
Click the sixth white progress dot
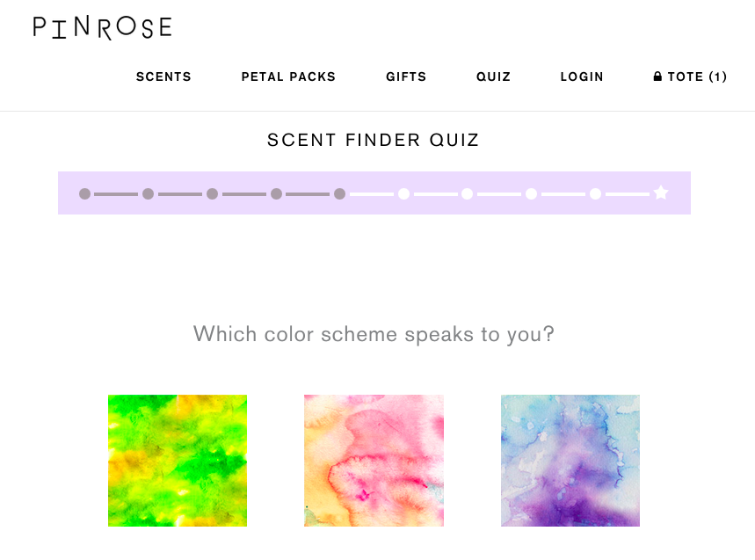pos(404,193)
